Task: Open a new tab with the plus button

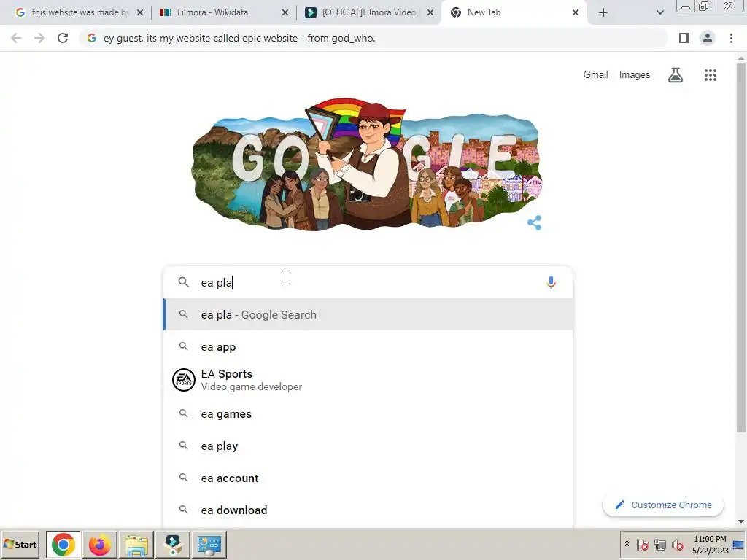Action: coord(603,12)
